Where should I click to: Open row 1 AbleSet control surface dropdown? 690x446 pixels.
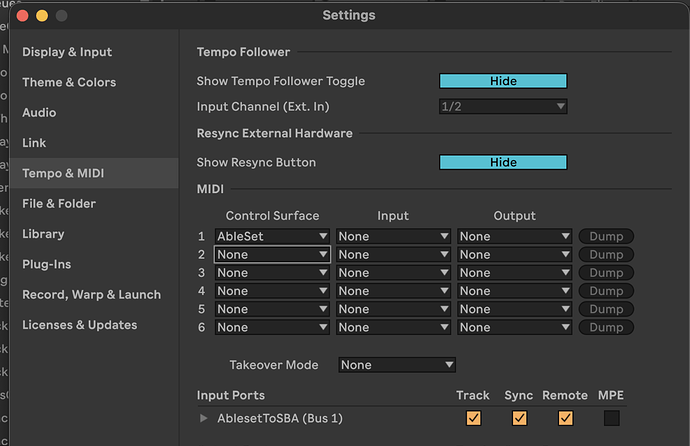point(272,236)
